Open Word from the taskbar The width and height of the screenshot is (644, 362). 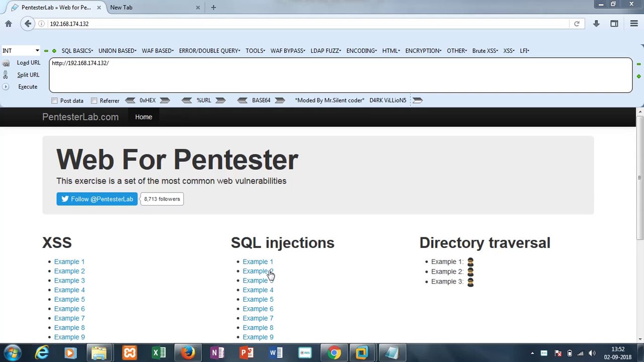coord(276,353)
